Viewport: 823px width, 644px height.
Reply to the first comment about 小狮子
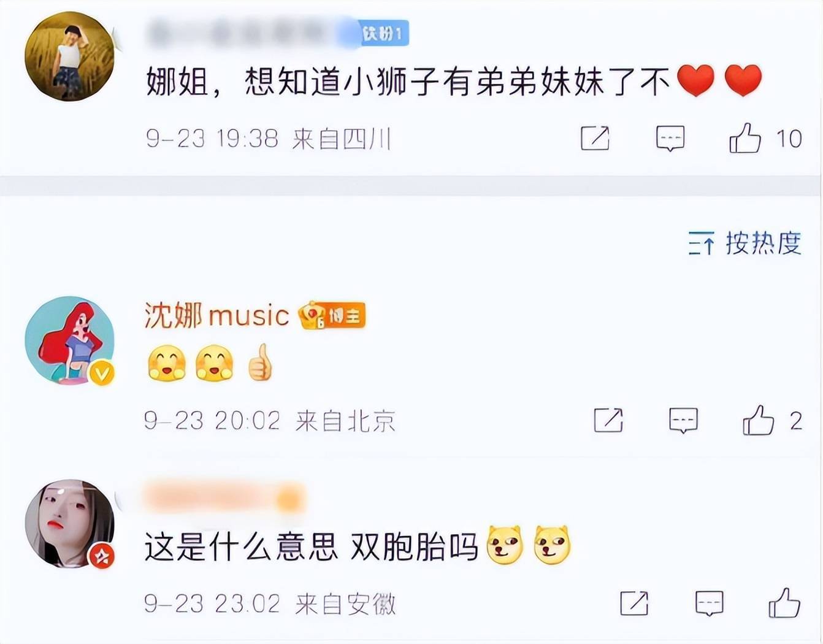pos(670,139)
